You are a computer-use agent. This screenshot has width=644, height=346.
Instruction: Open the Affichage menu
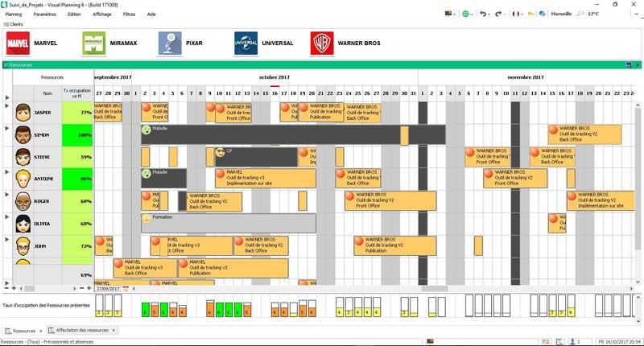point(102,14)
